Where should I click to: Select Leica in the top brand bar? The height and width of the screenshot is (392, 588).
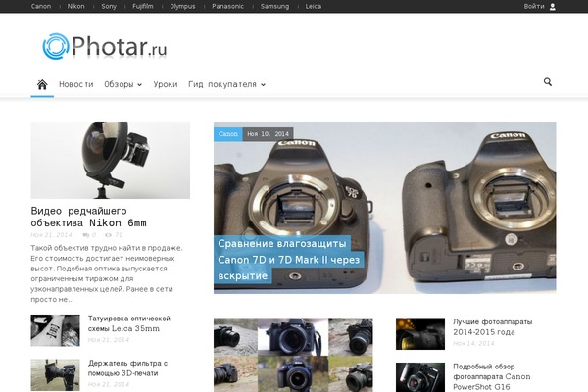(314, 7)
